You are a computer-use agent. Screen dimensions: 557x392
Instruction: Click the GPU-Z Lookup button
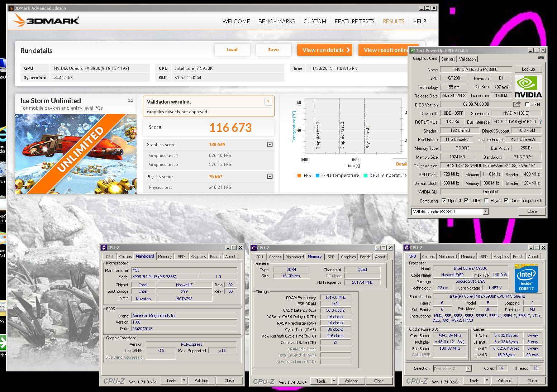(528, 69)
